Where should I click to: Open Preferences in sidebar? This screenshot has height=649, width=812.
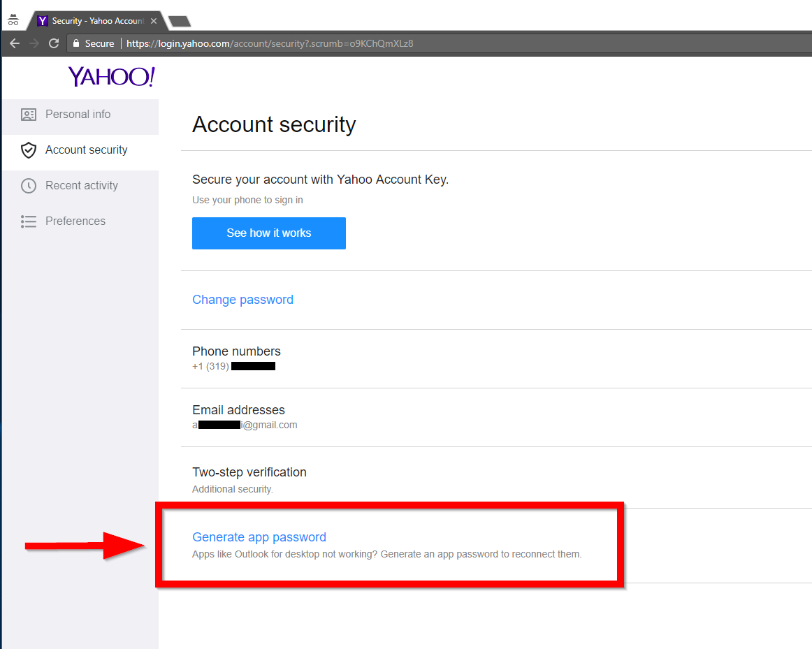81,221
